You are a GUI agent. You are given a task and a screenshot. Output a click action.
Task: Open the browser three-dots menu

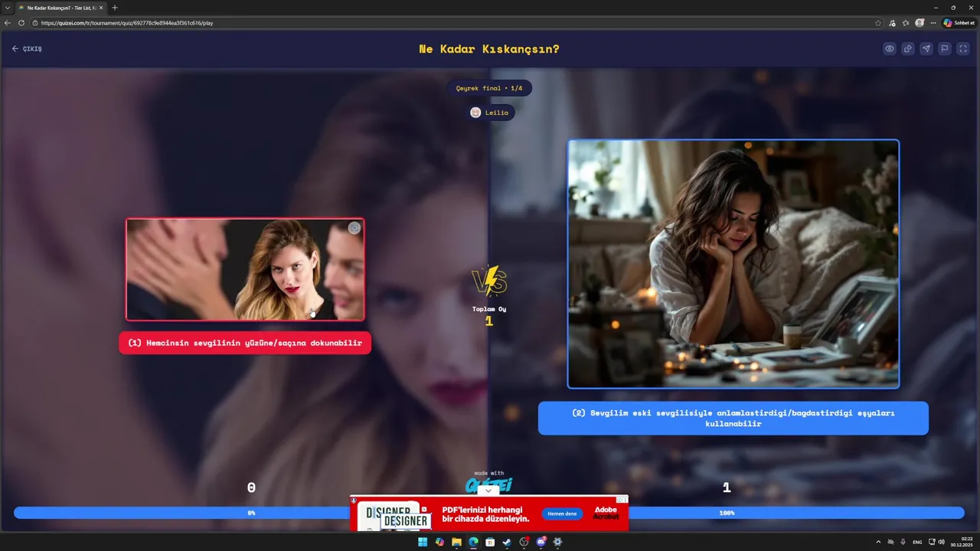coord(933,23)
